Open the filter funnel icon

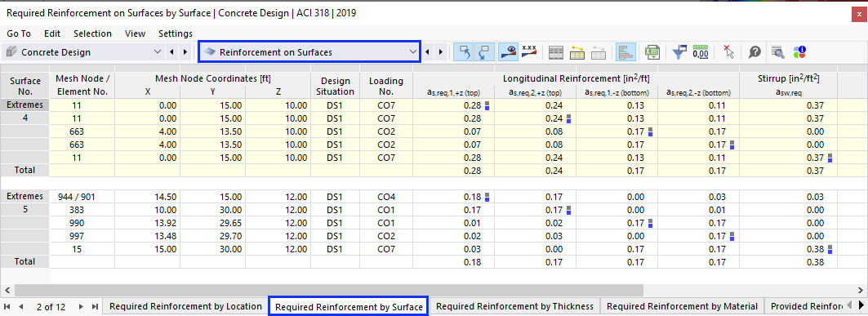point(679,52)
